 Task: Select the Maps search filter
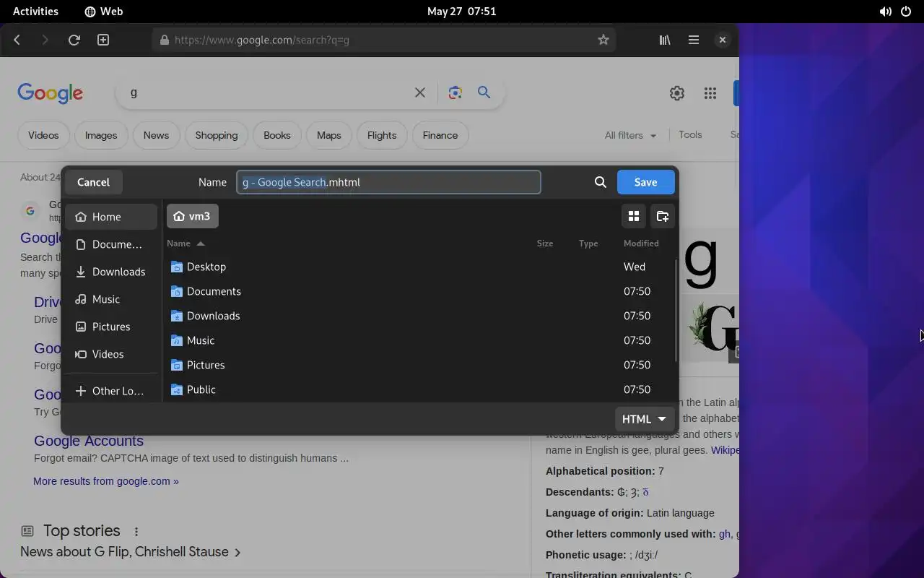click(328, 135)
